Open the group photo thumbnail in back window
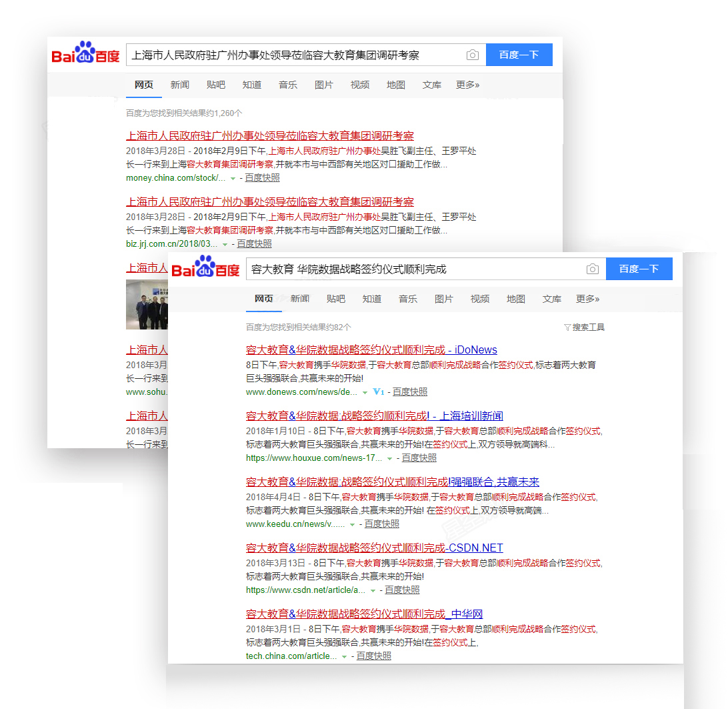This screenshot has width=728, height=709. (x=147, y=304)
